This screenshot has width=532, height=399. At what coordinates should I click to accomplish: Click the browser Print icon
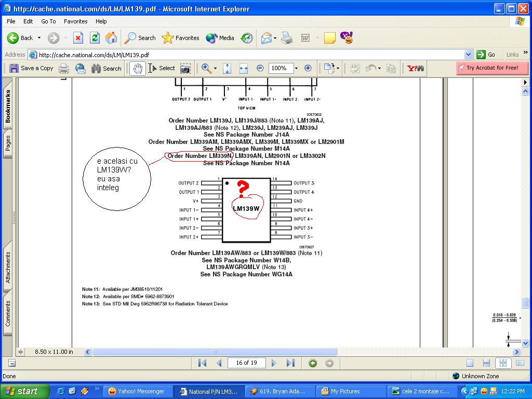[287, 38]
